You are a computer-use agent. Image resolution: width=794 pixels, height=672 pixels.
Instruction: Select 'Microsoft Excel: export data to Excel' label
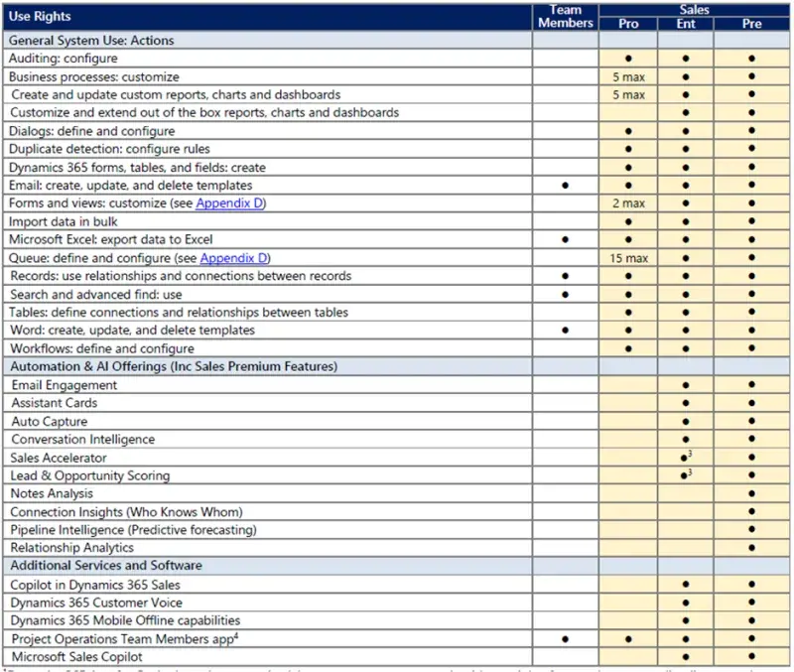click(110, 239)
